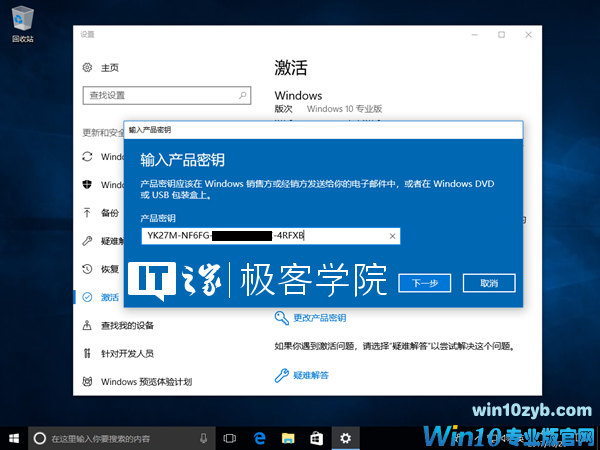Open troubleshoot wrench sidebar icon

pos(87,241)
